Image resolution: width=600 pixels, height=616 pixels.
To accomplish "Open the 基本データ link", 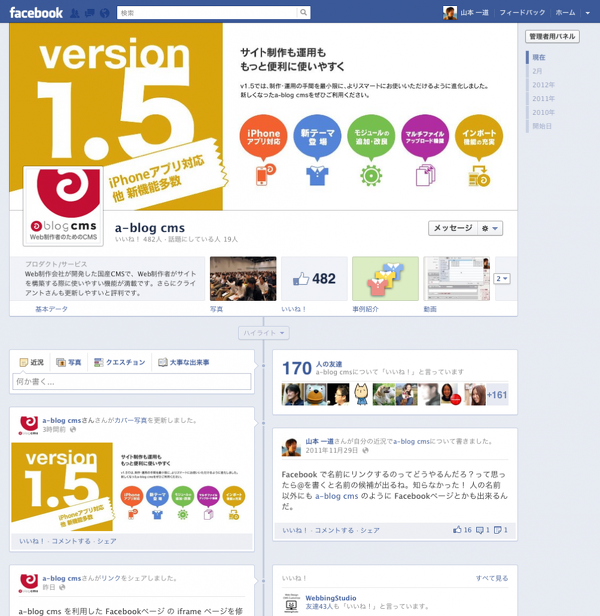I will point(51,309).
